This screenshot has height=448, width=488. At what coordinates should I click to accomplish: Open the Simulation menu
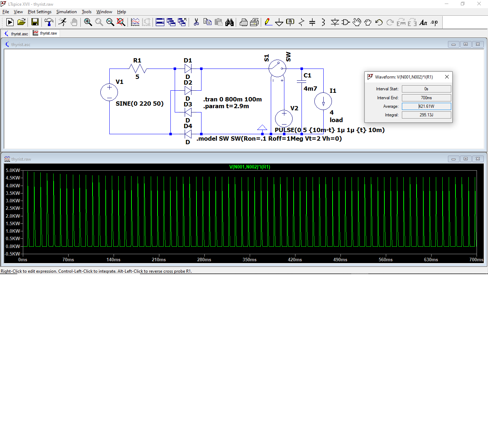click(x=66, y=12)
